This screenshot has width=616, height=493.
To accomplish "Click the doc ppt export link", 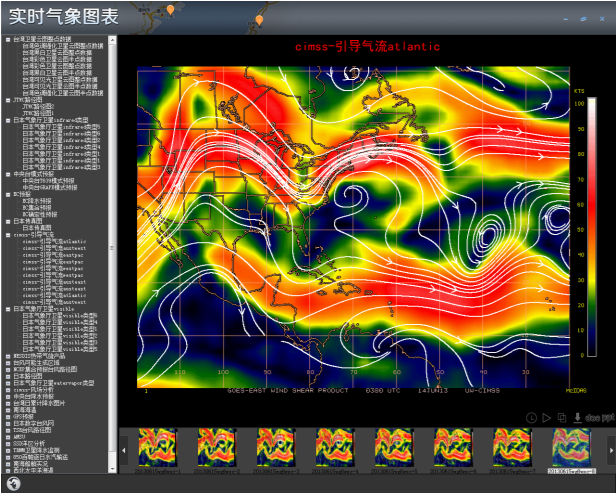I will (x=599, y=417).
